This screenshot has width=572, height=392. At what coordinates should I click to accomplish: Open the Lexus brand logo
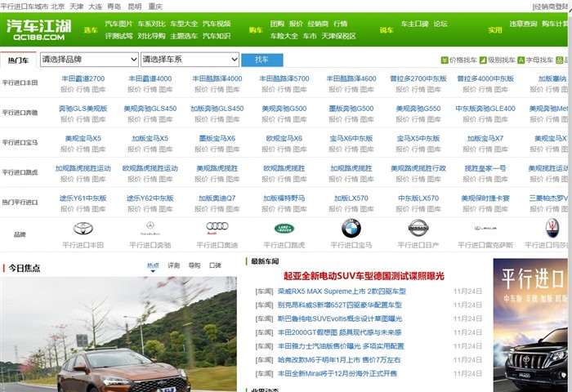click(485, 229)
